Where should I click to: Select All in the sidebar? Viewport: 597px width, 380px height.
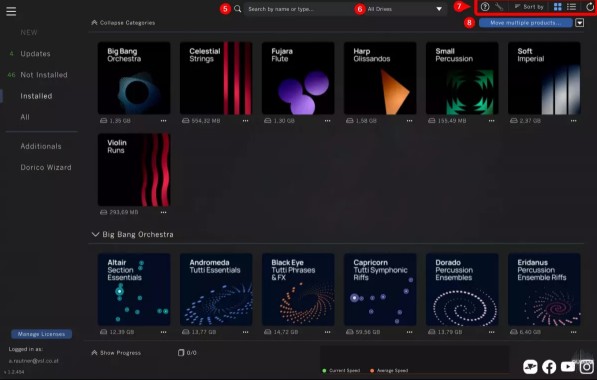click(x=25, y=117)
